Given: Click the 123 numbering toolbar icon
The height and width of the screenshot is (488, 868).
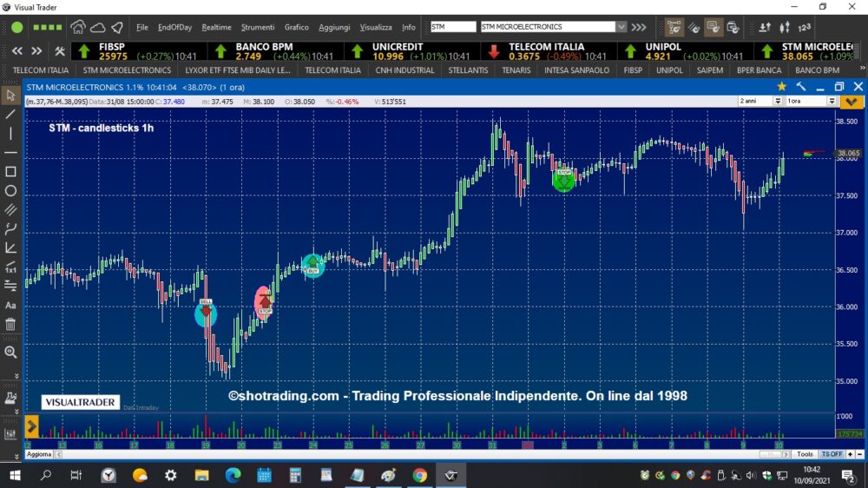Looking at the screenshot, I should point(805,27).
